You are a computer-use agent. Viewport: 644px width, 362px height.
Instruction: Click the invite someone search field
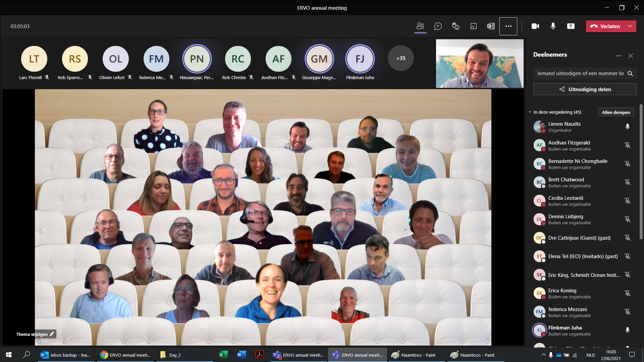point(580,73)
